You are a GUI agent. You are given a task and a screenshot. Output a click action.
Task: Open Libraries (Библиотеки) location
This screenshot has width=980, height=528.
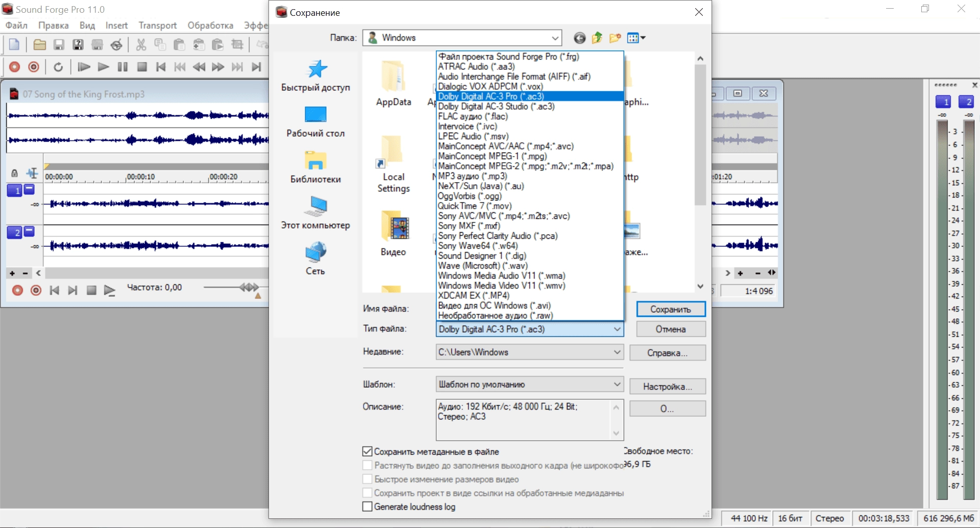315,167
